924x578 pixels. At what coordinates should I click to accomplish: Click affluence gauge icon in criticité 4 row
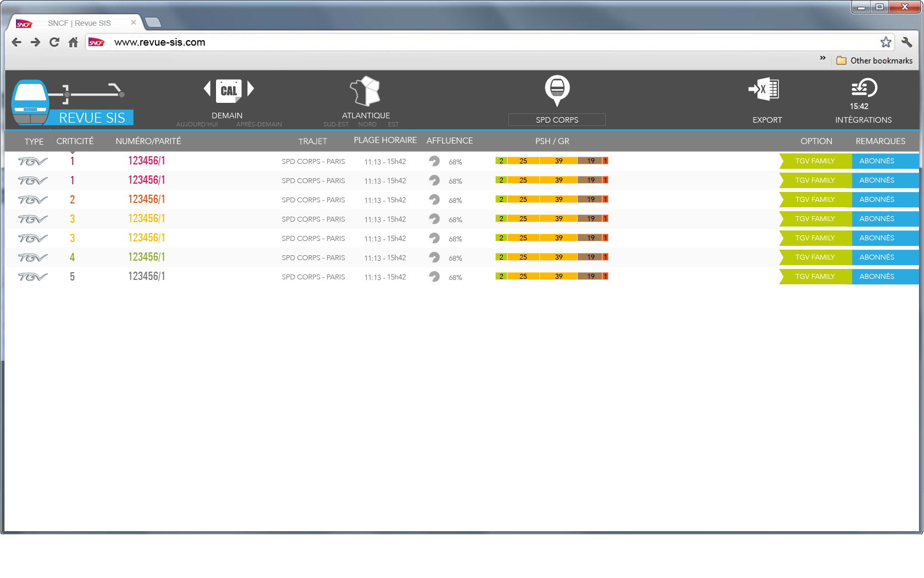click(x=434, y=257)
